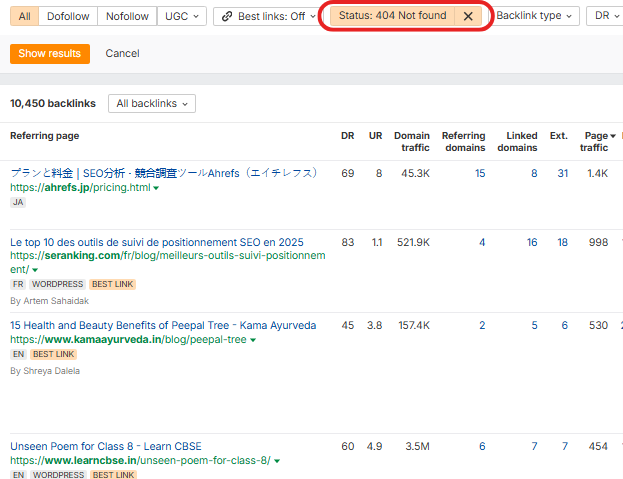Image resolution: width=623 pixels, height=479 pixels.
Task: Open ahrefs.jp pricing page URL
Action: click(80, 188)
